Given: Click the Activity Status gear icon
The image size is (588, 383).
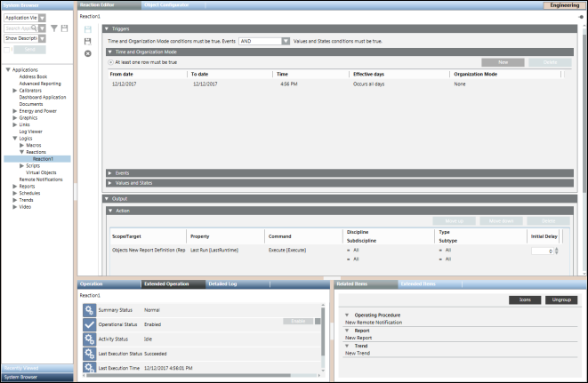Looking at the screenshot, I should click(89, 339).
